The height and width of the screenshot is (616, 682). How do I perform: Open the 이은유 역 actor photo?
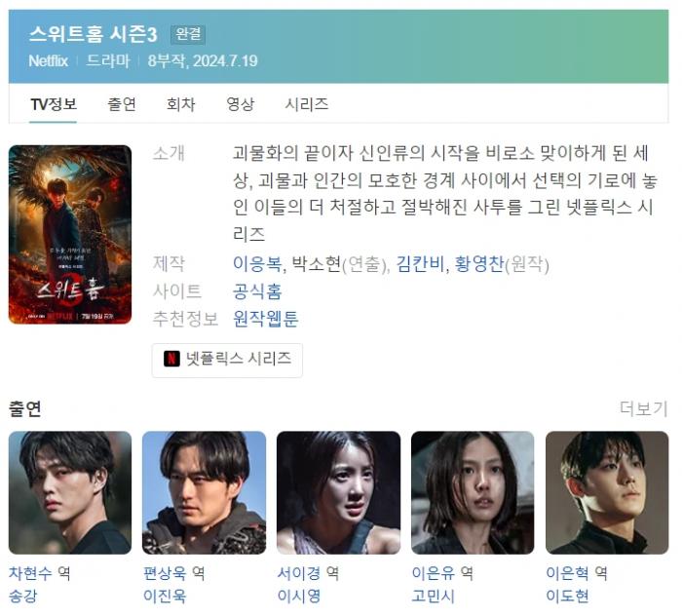473,492
